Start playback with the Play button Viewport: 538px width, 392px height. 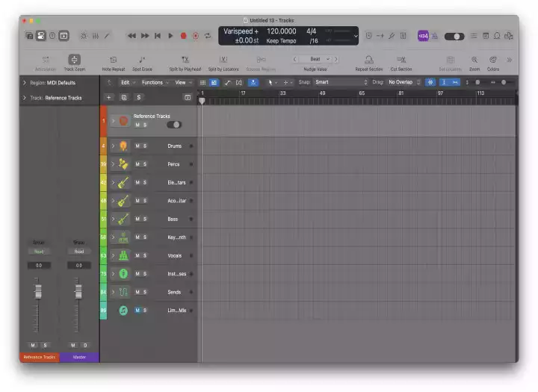click(170, 36)
